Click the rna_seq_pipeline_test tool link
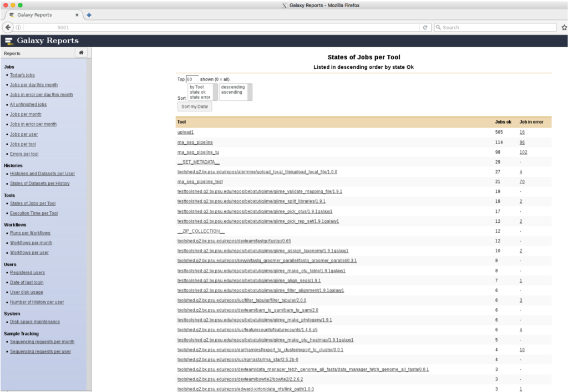 pyautogui.click(x=200, y=182)
